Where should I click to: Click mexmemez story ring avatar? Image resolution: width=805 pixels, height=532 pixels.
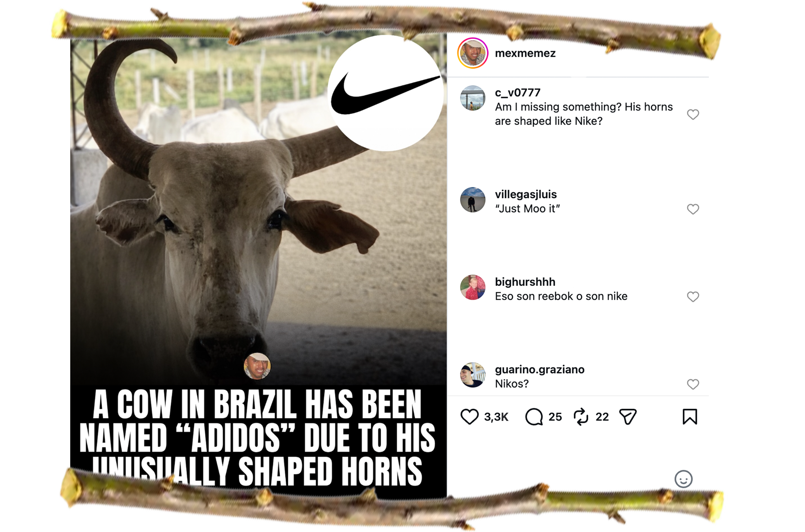coord(473,53)
